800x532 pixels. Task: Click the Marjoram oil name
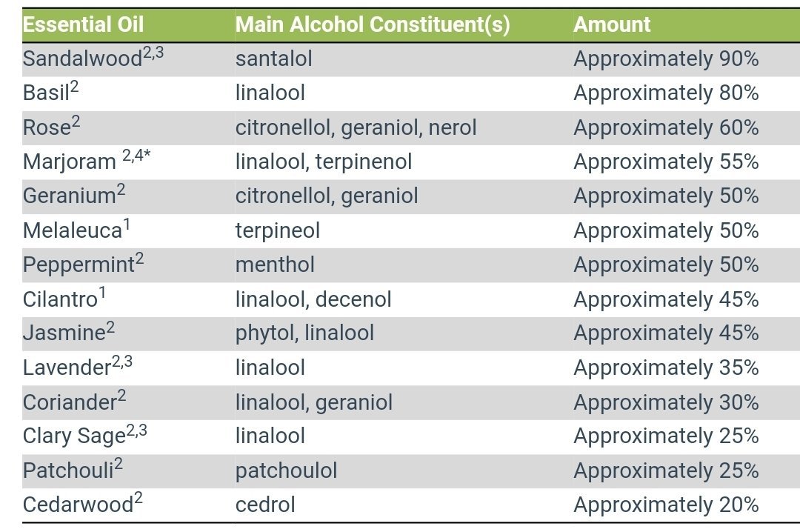click(70, 162)
